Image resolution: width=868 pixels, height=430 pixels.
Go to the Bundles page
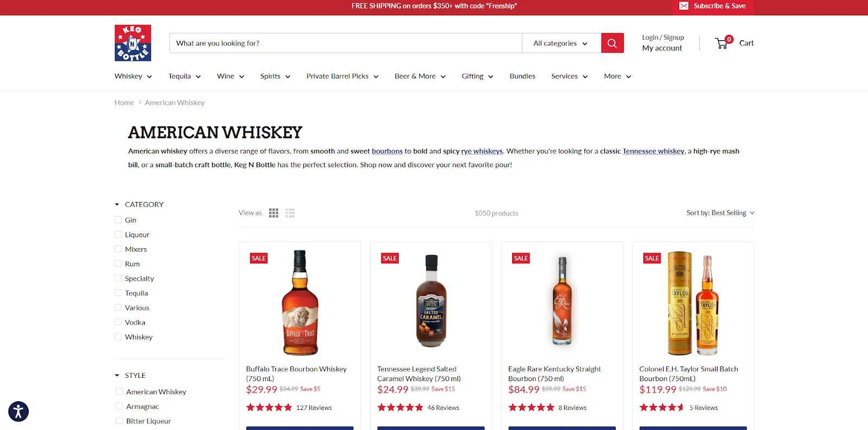[x=522, y=77]
